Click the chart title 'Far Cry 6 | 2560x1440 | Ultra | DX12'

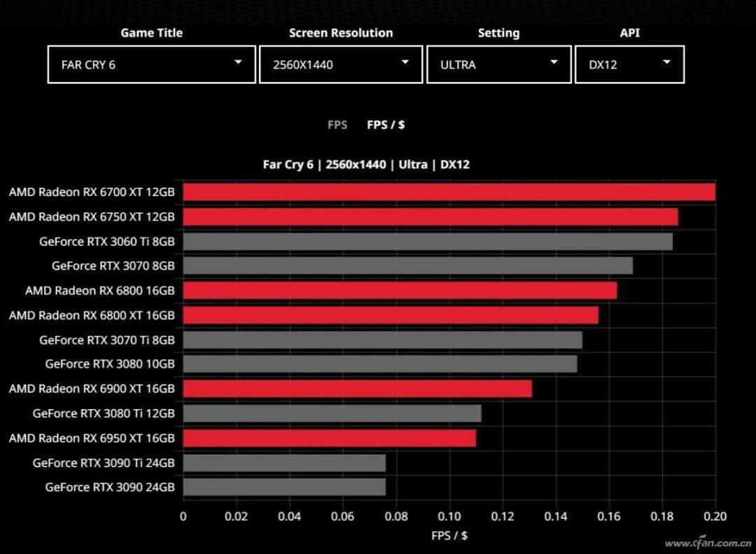point(366,165)
